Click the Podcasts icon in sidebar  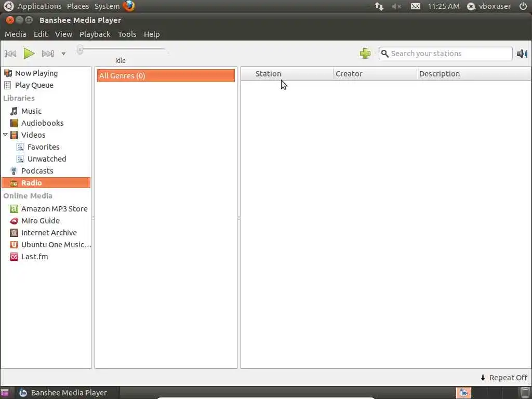[14, 171]
